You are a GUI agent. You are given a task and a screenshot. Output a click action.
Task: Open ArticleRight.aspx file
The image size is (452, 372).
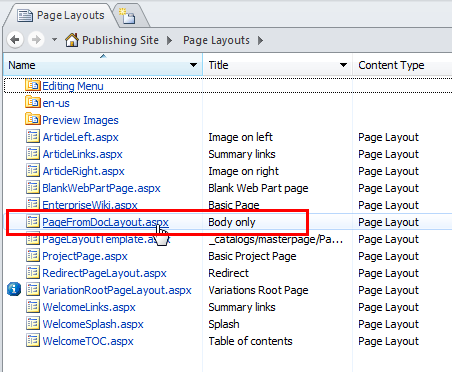pos(83,171)
